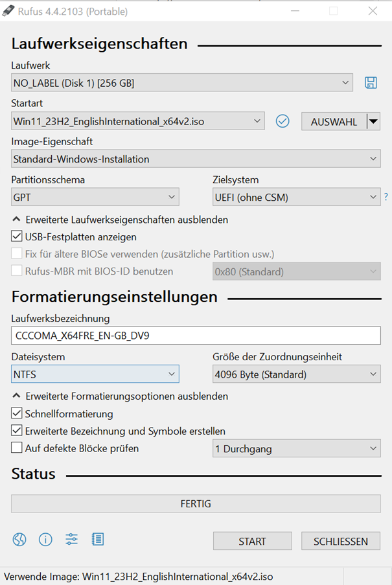Click the Formatierungseinstellungen heading
This screenshot has height=585, width=392.
click(115, 297)
